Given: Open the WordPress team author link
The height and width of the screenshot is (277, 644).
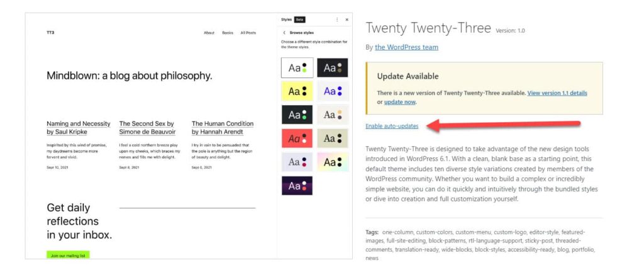Looking at the screenshot, I should tap(407, 47).
